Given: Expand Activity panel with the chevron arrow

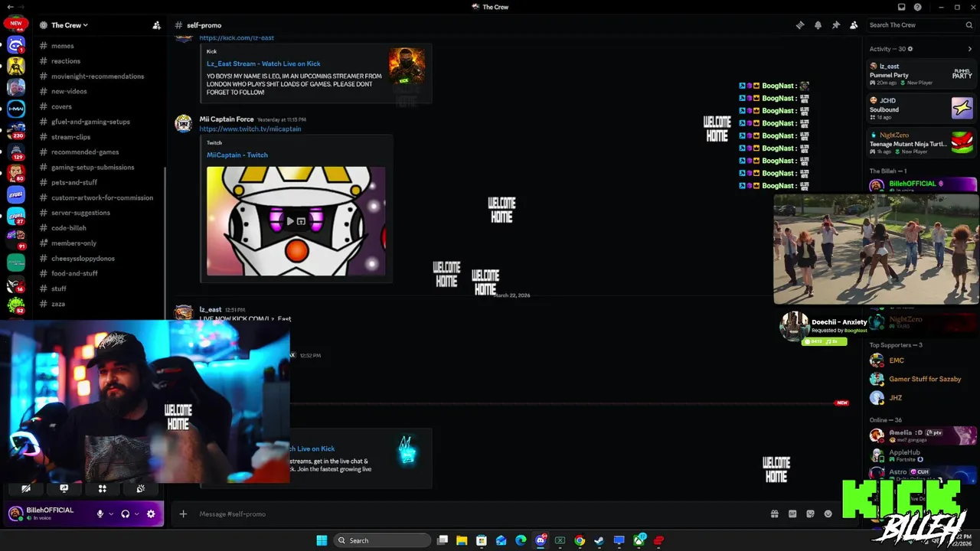Looking at the screenshot, I should [x=970, y=49].
